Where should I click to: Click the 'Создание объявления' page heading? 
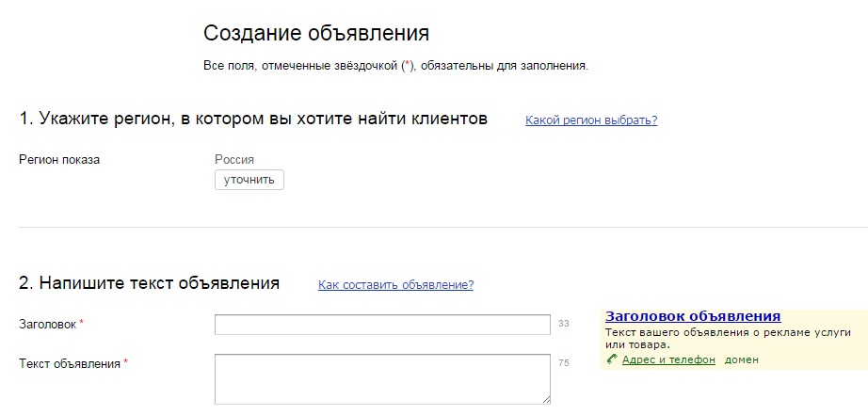click(x=316, y=33)
